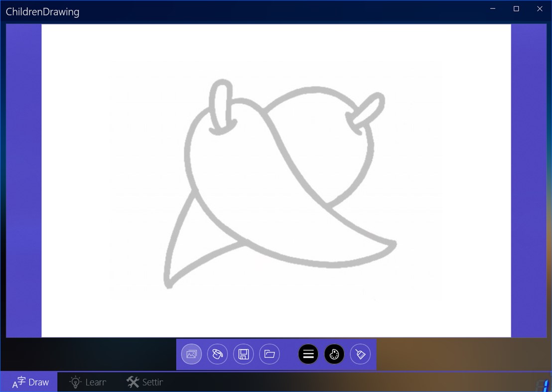Select the paint bucket fill tool
This screenshot has height=392, width=552.
218,354
